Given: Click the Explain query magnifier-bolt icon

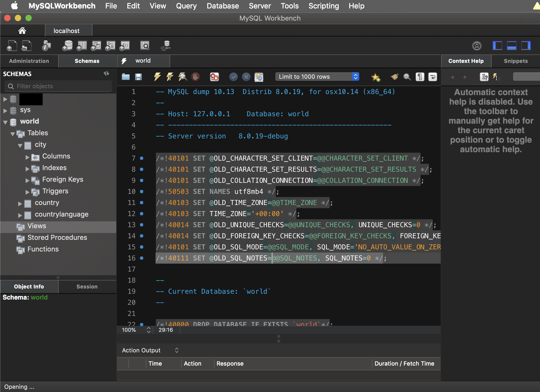Looking at the screenshot, I should tap(183, 77).
